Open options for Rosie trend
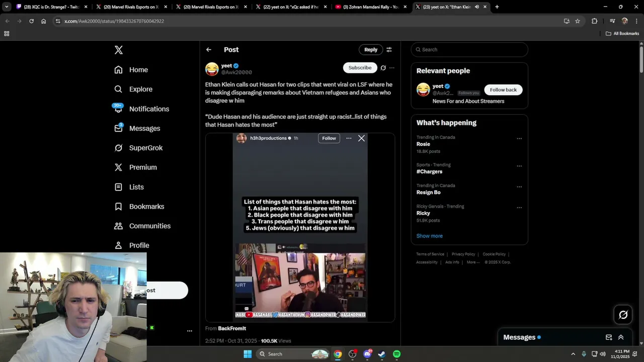The height and width of the screenshot is (362, 644). point(519,139)
